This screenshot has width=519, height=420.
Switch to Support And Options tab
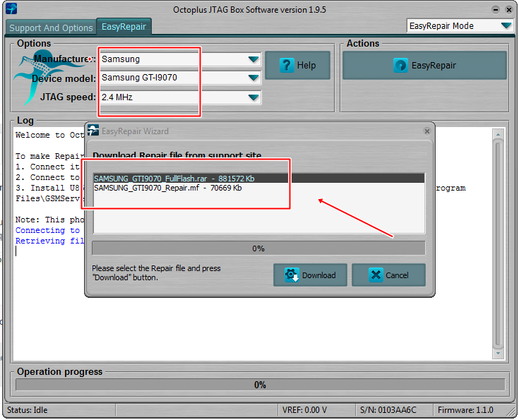(x=51, y=28)
